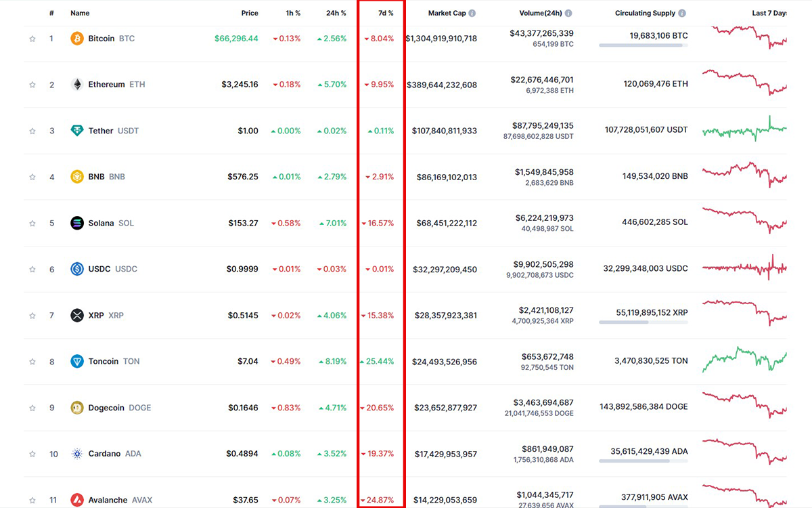Click USDC market cap $32,297,209,450
The height and width of the screenshot is (508, 812).
445,269
